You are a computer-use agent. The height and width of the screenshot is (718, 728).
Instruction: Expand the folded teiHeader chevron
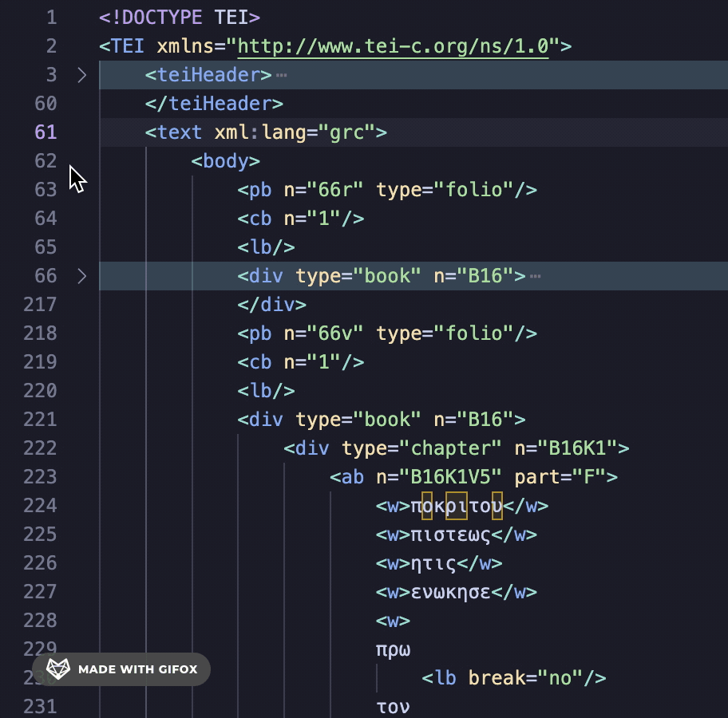click(81, 75)
